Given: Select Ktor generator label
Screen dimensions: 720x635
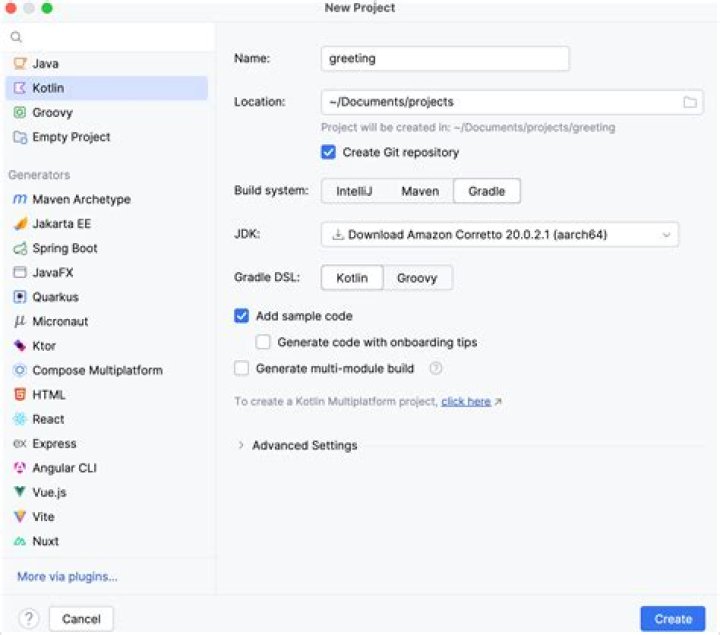Looking at the screenshot, I should [44, 346].
